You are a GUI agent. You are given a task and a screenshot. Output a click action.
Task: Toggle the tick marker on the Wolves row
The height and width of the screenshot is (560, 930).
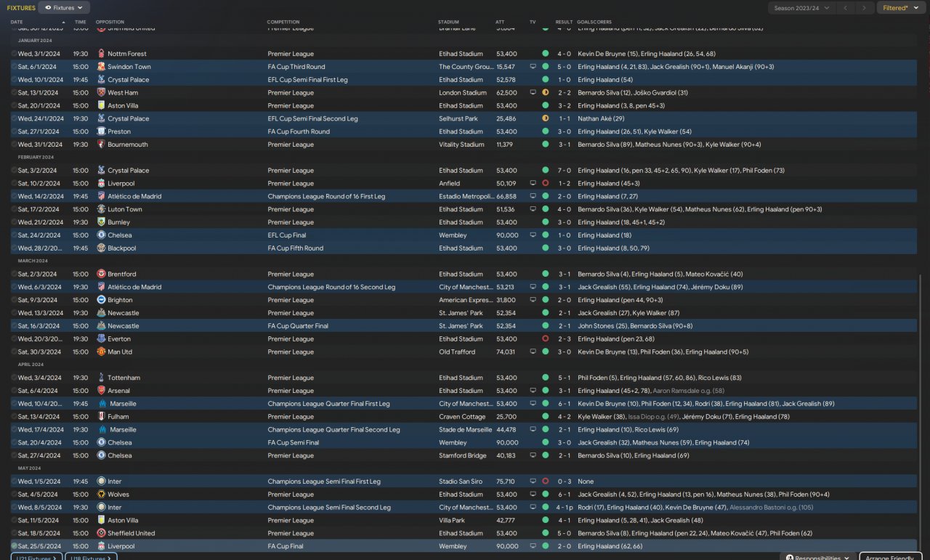click(14, 495)
